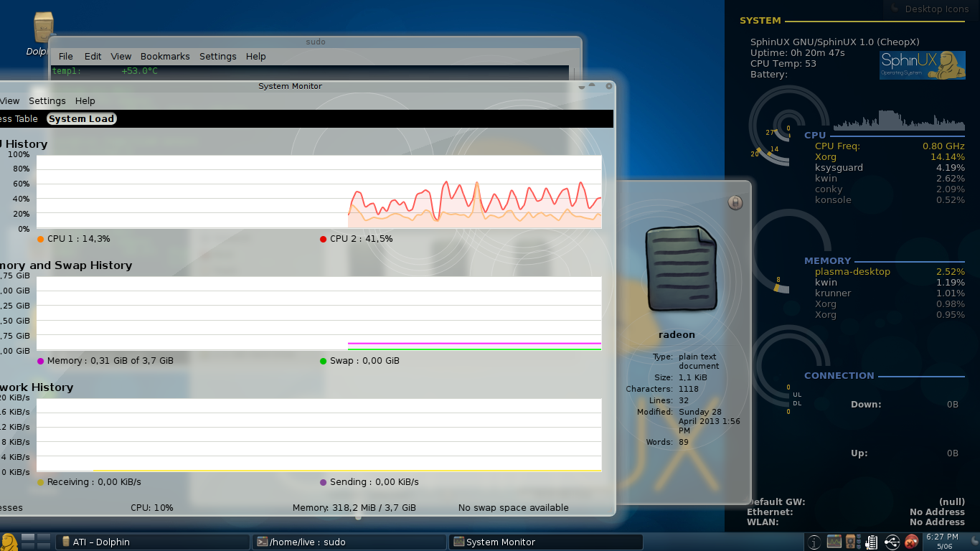980x551 pixels.
Task: Click the System Monitor taskbar button
Action: pyautogui.click(x=545, y=542)
